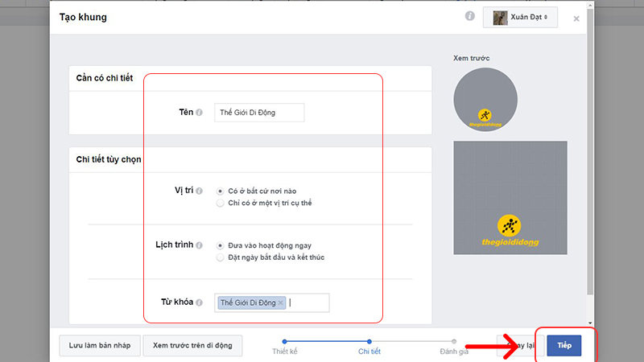Click the info icon next to Vị trí
This screenshot has width=644, height=362.
(199, 191)
